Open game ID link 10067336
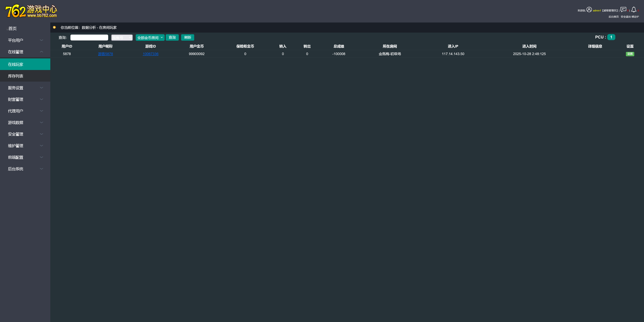644x322 pixels. tap(150, 54)
